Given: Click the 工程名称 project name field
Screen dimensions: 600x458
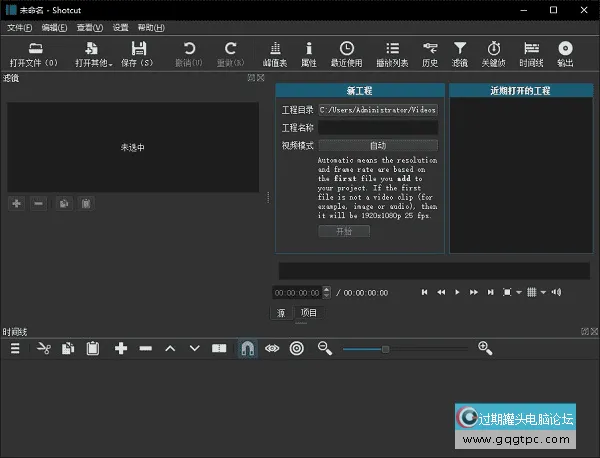Looking at the screenshot, I should (x=377, y=128).
